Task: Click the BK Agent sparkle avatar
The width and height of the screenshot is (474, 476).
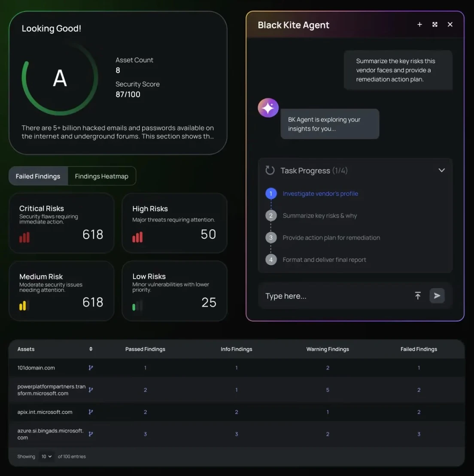Action: [268, 108]
